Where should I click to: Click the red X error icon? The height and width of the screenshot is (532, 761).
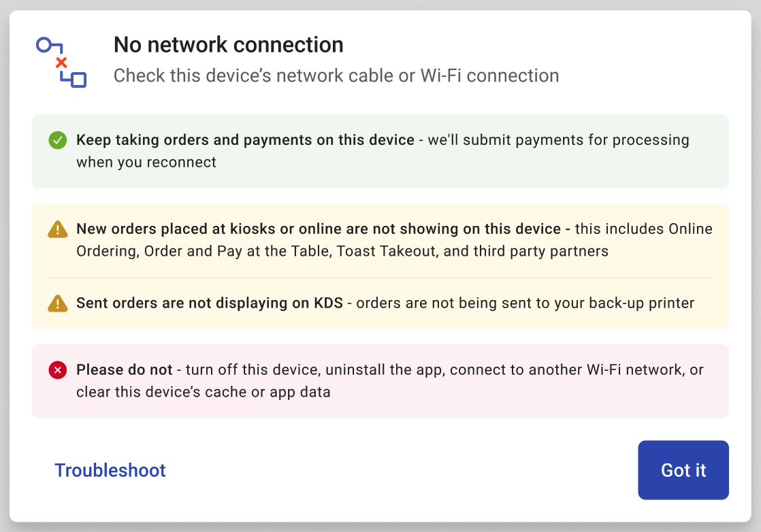57,370
